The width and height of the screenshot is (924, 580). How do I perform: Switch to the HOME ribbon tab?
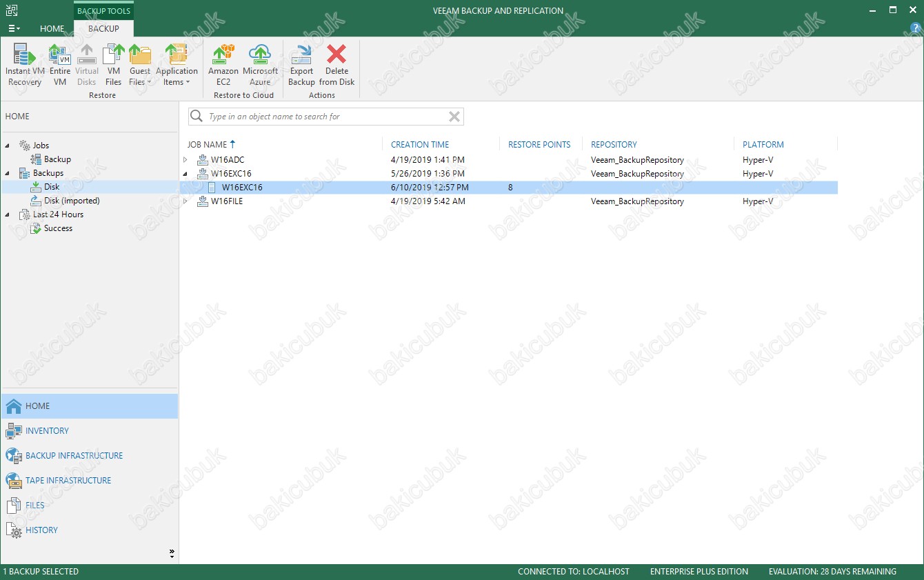(52, 28)
